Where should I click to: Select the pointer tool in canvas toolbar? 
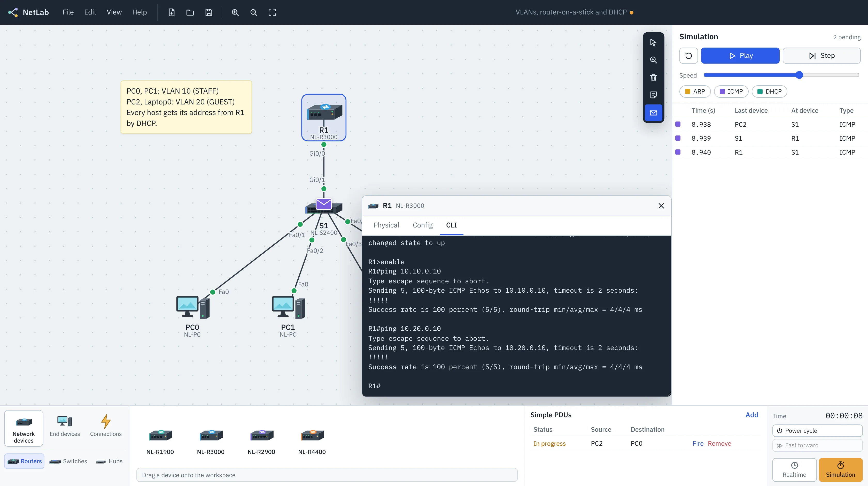coord(653,42)
